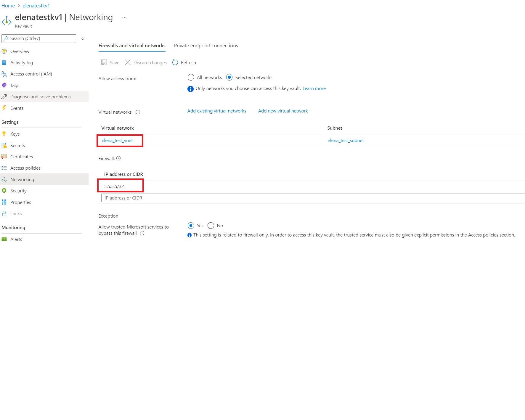Switch to Firewalls and virtual networks tab
The width and height of the screenshot is (525, 420).
pyautogui.click(x=132, y=46)
